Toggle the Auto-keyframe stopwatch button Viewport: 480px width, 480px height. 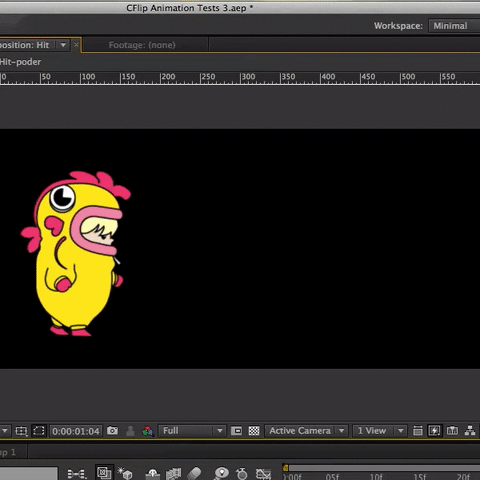coord(242,474)
